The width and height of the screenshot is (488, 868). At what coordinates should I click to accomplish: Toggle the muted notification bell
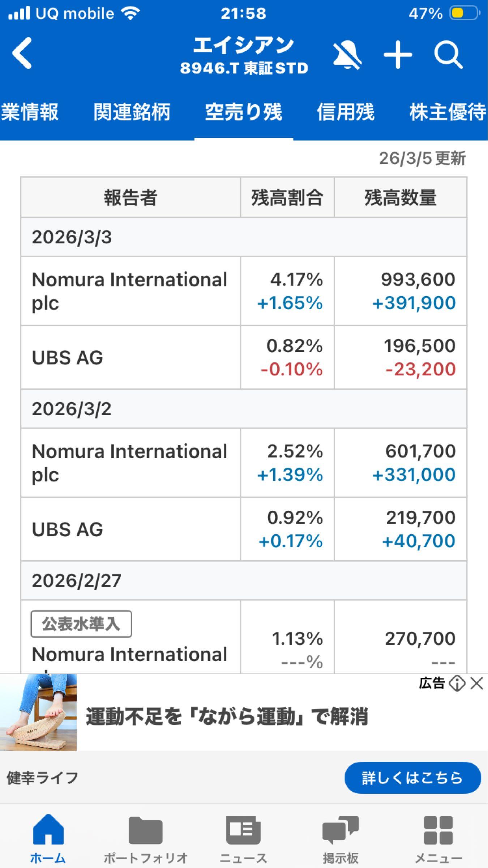pyautogui.click(x=347, y=55)
